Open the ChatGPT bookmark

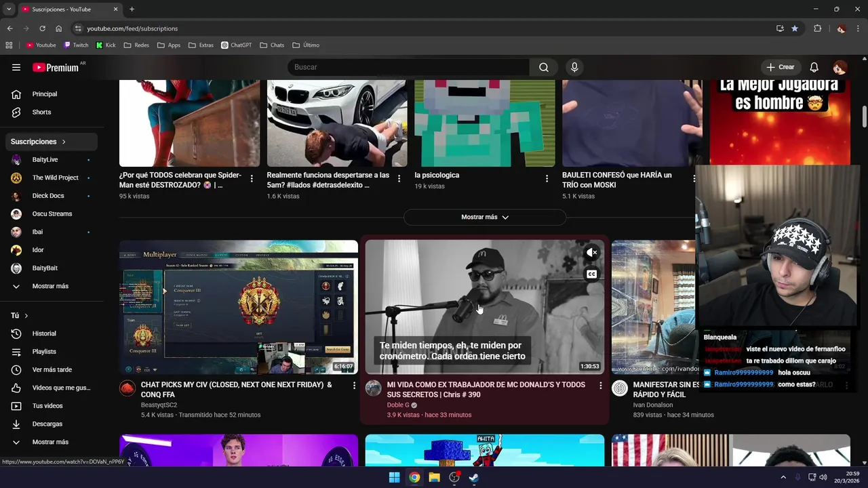tap(237, 45)
